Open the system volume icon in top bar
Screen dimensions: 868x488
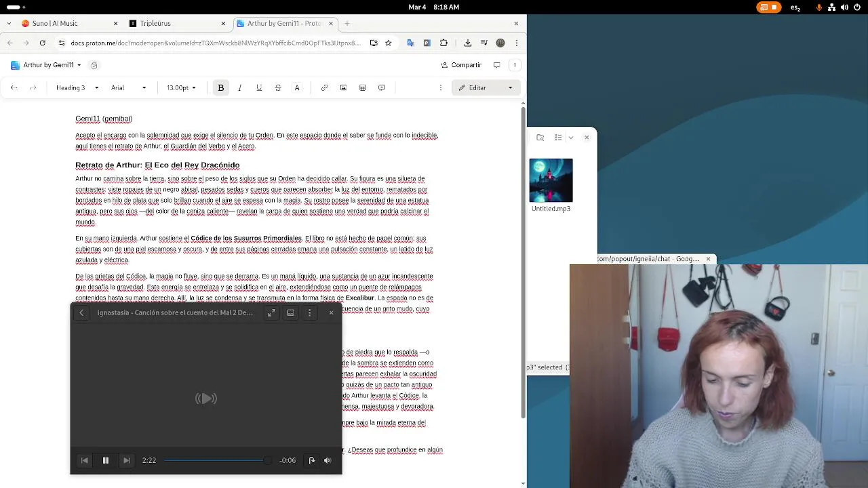(844, 7)
